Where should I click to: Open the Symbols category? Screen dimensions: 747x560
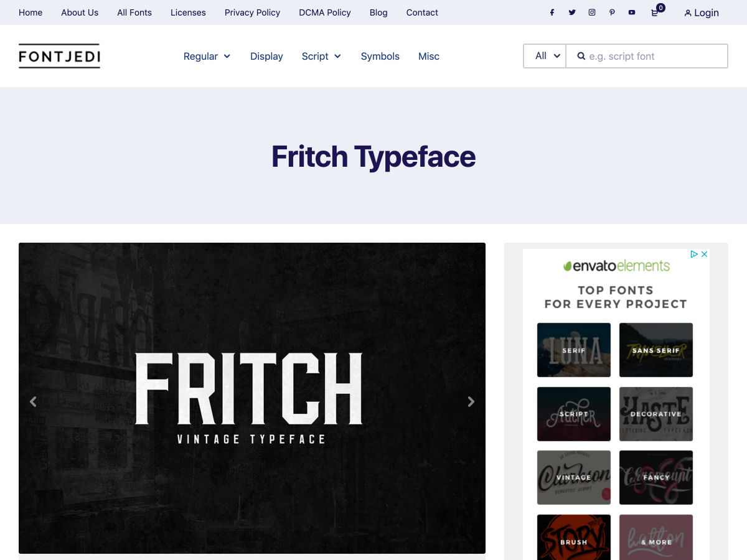[380, 56]
